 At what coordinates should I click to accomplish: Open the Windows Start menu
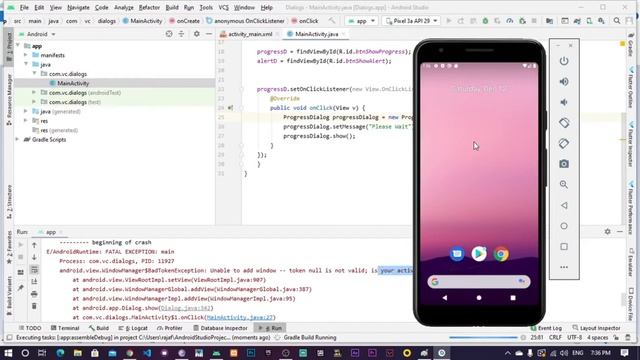(8, 353)
